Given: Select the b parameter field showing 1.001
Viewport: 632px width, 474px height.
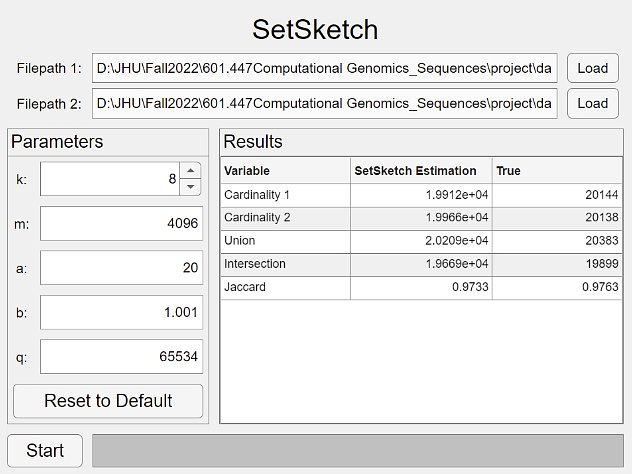Looking at the screenshot, I should [x=121, y=312].
